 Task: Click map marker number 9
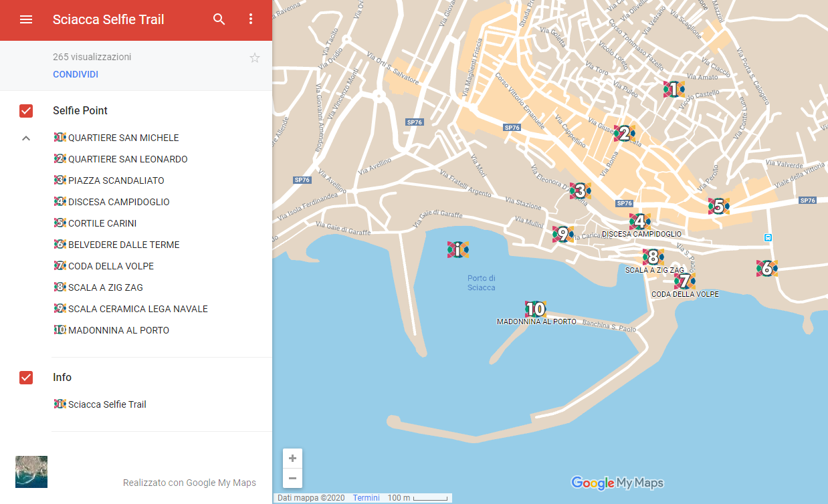tap(563, 234)
